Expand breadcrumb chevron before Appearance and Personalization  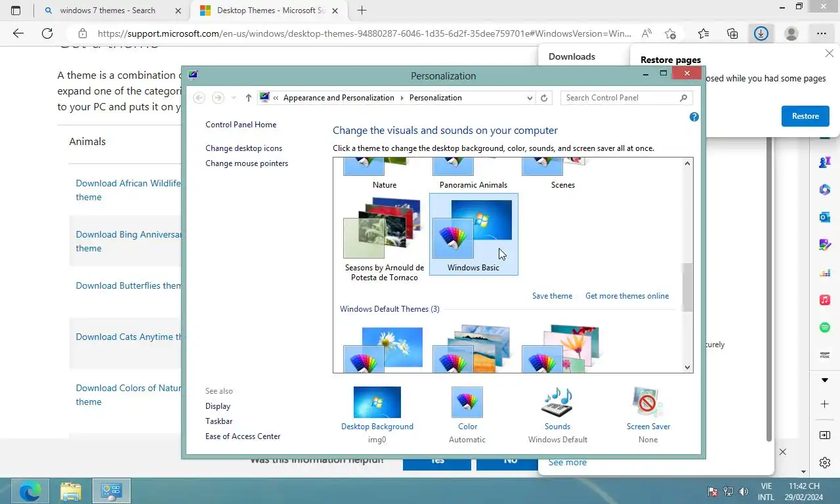276,98
